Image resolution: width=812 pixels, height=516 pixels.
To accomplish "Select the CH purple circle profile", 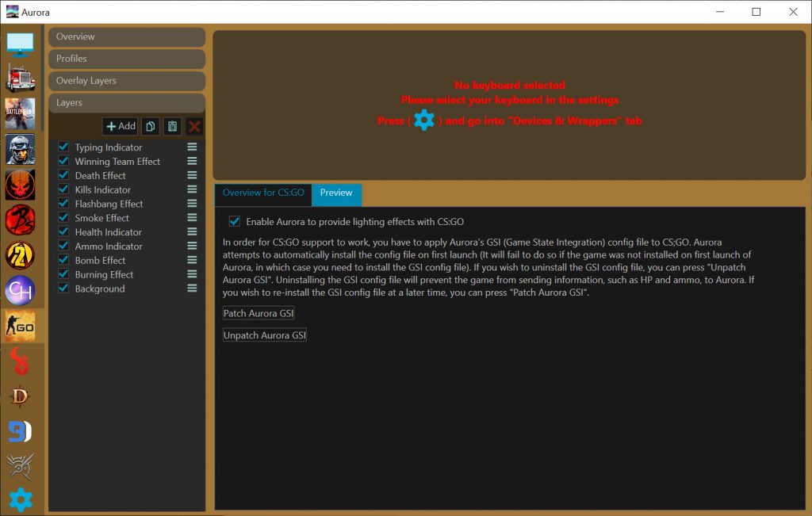I will (x=20, y=290).
